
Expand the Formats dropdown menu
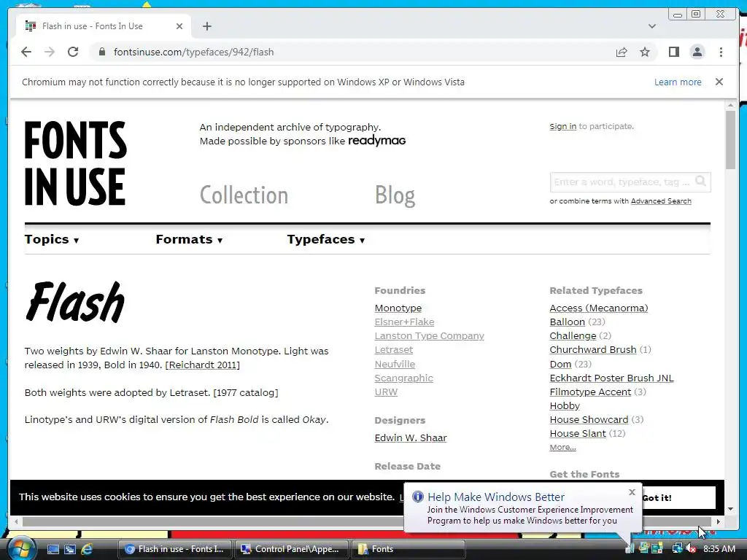[x=189, y=239]
